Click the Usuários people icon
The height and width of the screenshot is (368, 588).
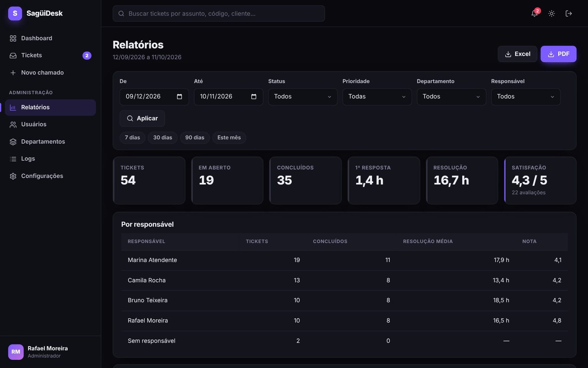coord(13,124)
